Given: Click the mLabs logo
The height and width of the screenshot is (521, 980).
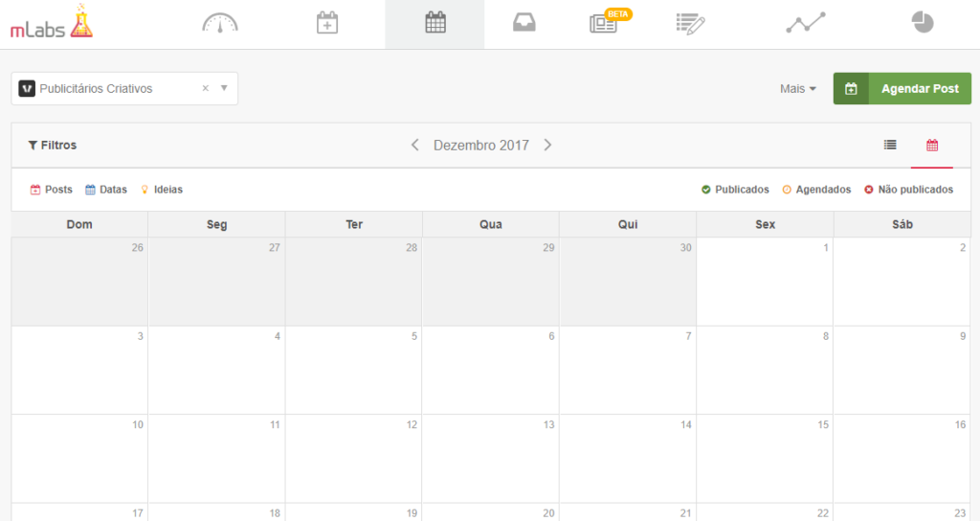Looking at the screenshot, I should tap(52, 23).
